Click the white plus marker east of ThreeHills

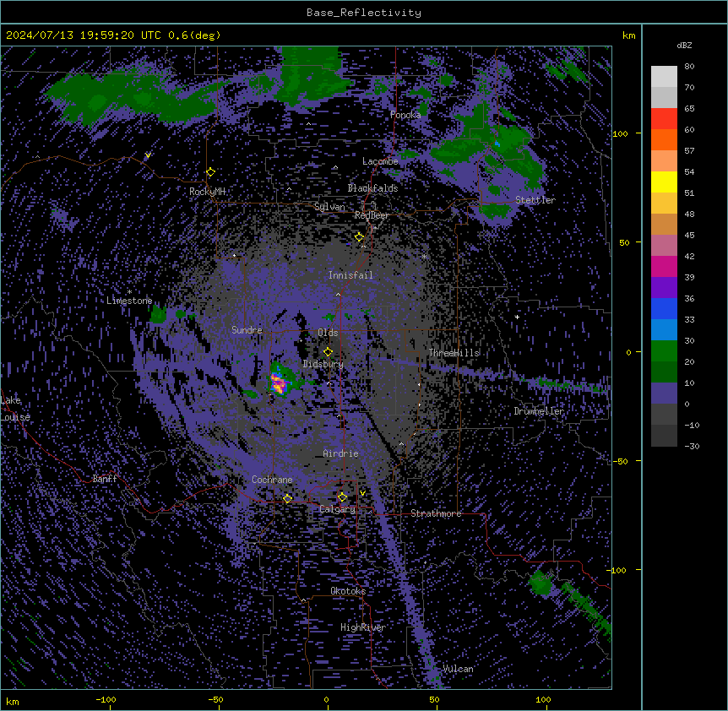pyautogui.click(x=517, y=317)
